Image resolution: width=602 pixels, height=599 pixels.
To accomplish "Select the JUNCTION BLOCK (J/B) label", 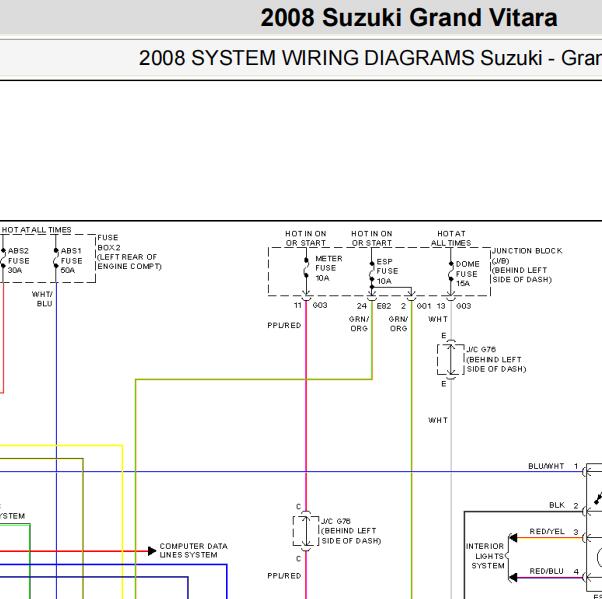I will pos(527,265).
